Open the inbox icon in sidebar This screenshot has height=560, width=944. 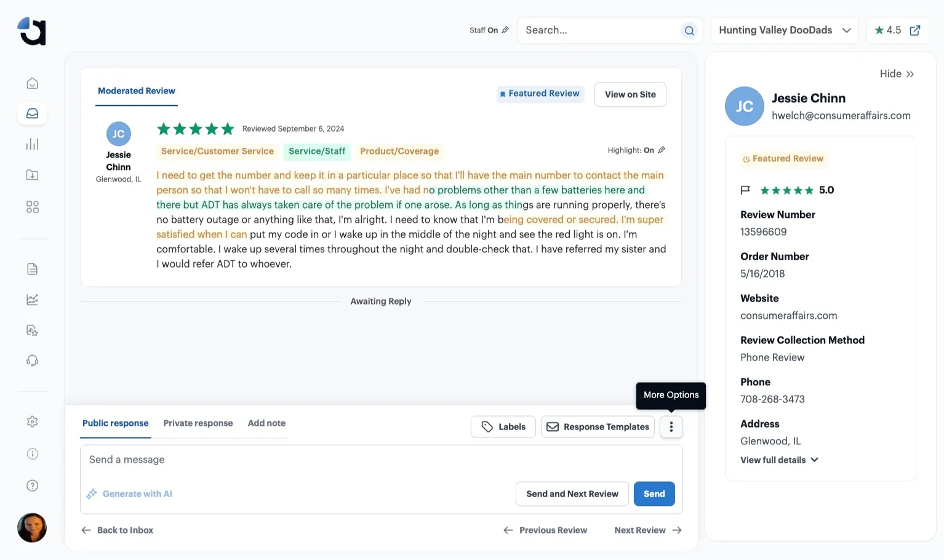point(33,113)
